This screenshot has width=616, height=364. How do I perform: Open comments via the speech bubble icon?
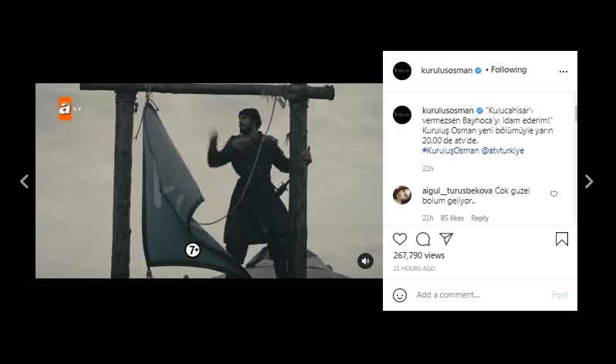point(423,239)
